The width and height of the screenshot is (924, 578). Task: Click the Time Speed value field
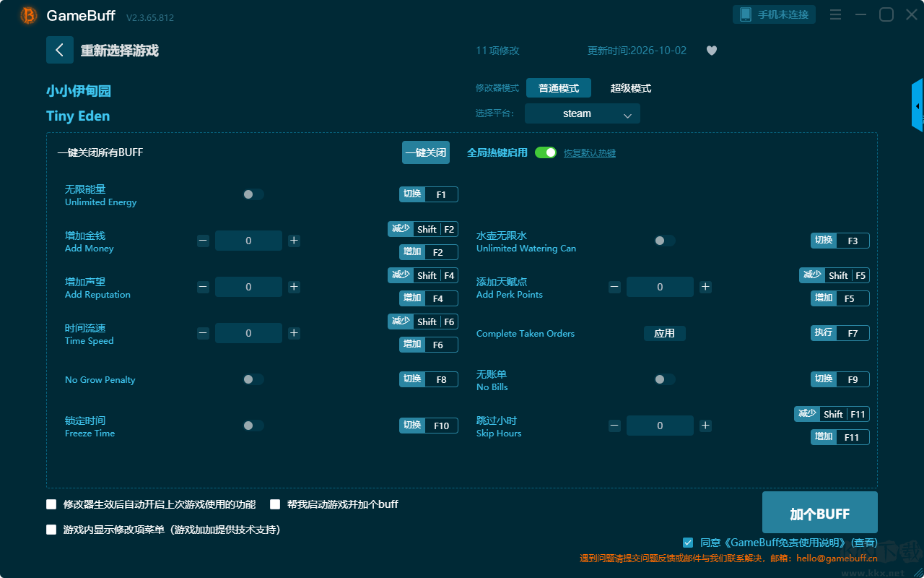248,333
